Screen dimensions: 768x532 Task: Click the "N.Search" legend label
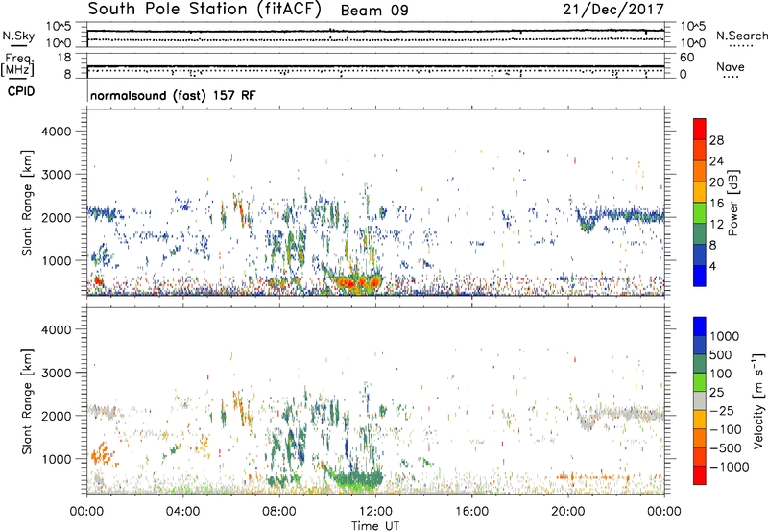coord(742,36)
